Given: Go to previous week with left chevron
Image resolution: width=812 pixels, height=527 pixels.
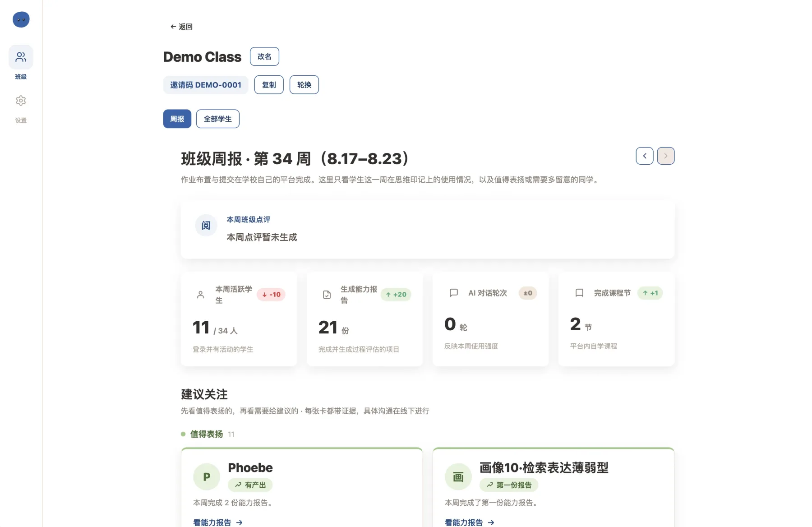Looking at the screenshot, I should 645,156.
